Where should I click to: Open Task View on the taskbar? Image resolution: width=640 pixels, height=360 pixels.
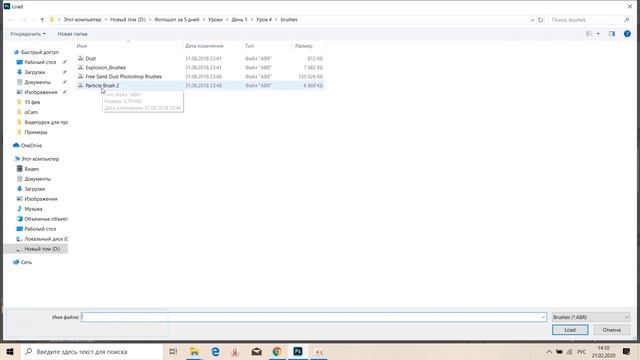pos(173,351)
